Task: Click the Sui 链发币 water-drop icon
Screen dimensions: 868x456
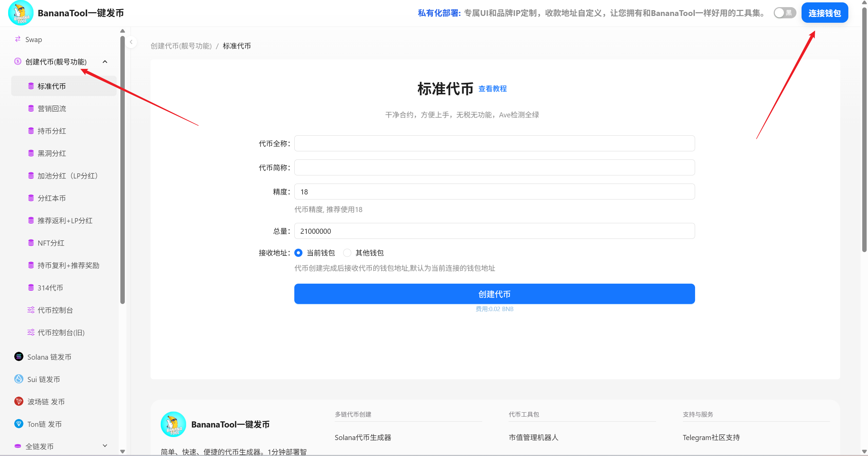Action: tap(18, 379)
